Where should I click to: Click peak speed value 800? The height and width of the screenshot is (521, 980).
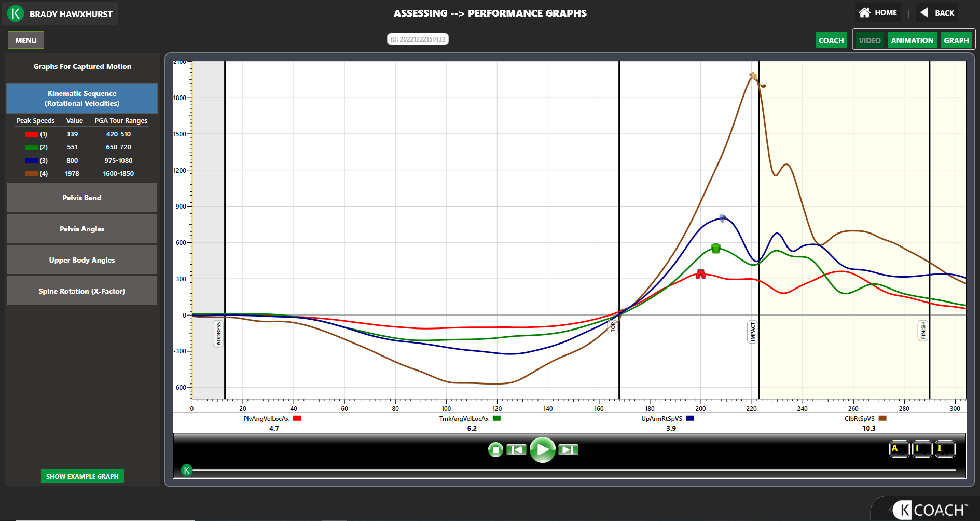point(72,161)
